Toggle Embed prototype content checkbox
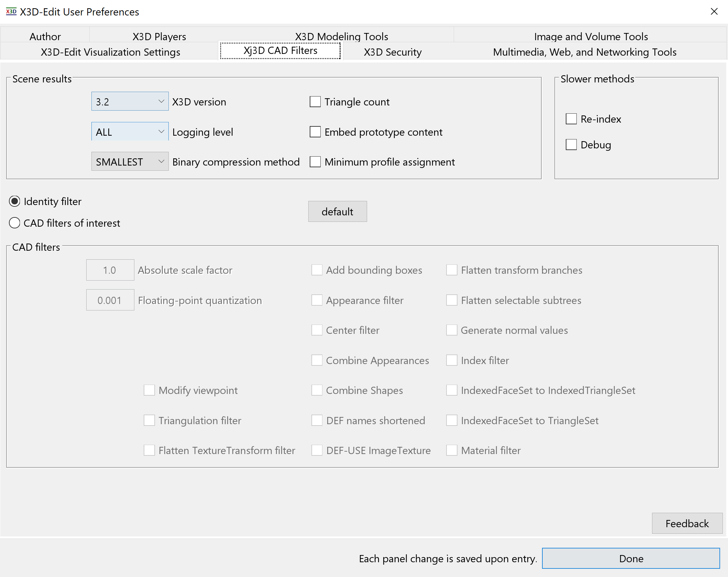 (315, 132)
